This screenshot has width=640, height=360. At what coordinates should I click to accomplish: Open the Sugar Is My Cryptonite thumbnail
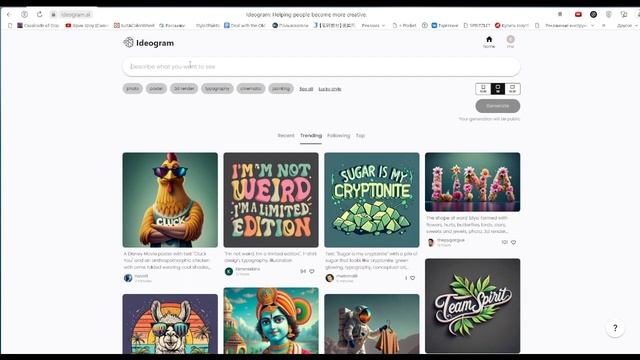pos(372,200)
